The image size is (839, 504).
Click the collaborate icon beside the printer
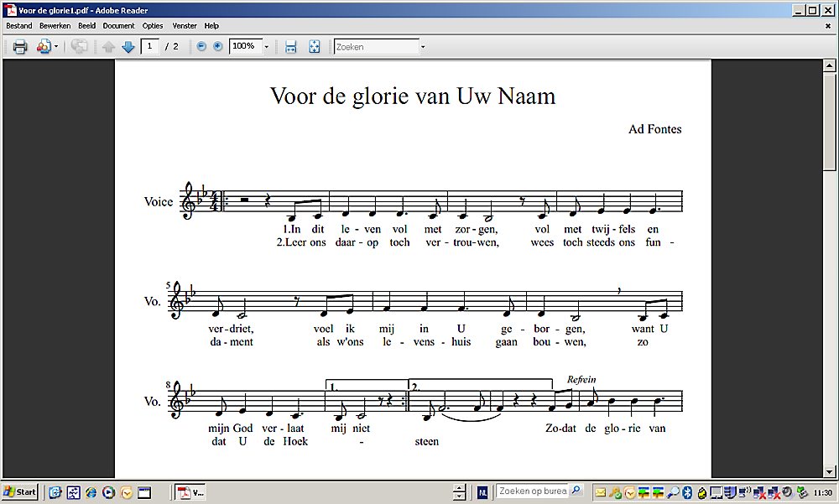click(x=44, y=47)
